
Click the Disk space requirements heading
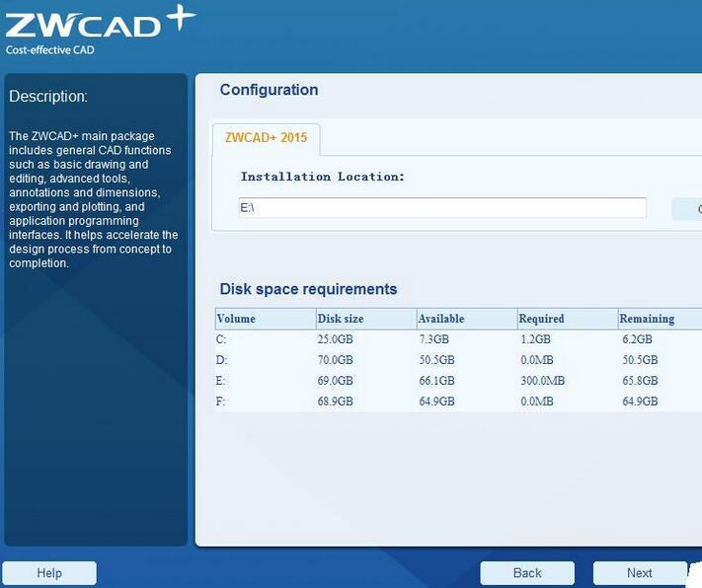point(308,289)
